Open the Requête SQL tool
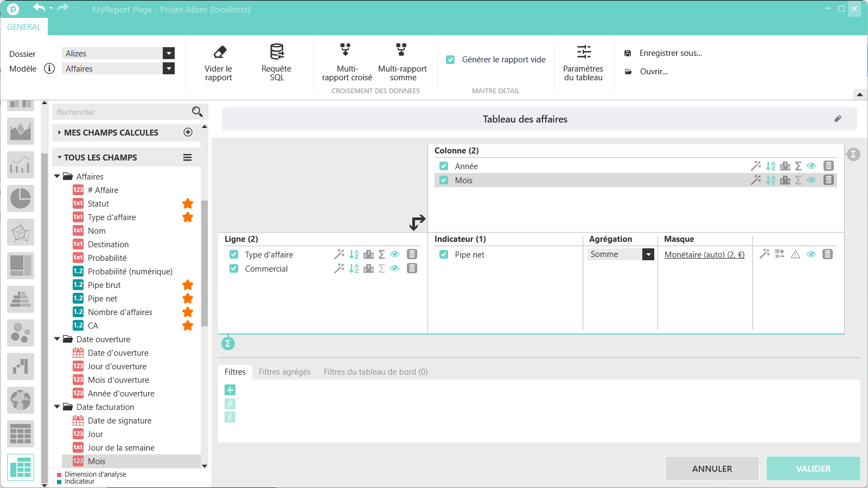Image resolution: width=868 pixels, height=488 pixels. [277, 52]
